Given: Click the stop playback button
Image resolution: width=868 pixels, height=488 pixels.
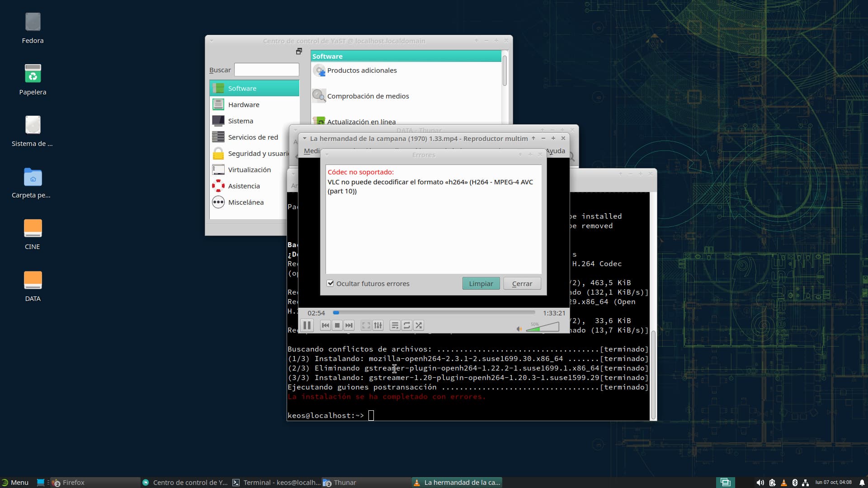Looking at the screenshot, I should click(x=337, y=325).
